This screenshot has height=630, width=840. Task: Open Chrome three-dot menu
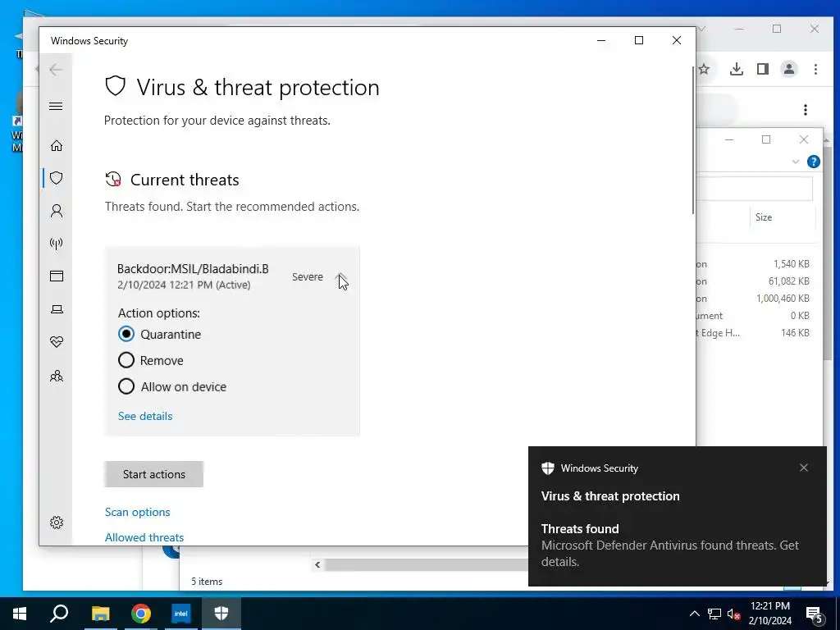click(x=815, y=69)
